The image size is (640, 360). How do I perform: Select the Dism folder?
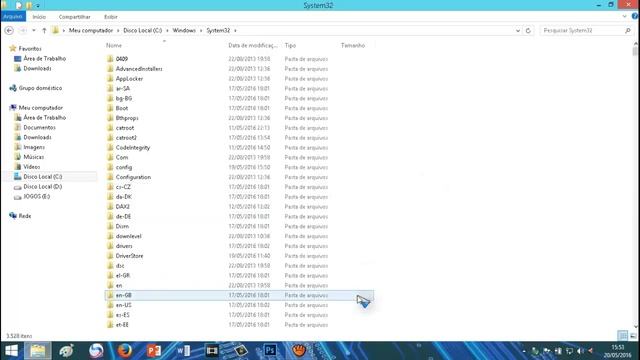[x=122, y=226]
